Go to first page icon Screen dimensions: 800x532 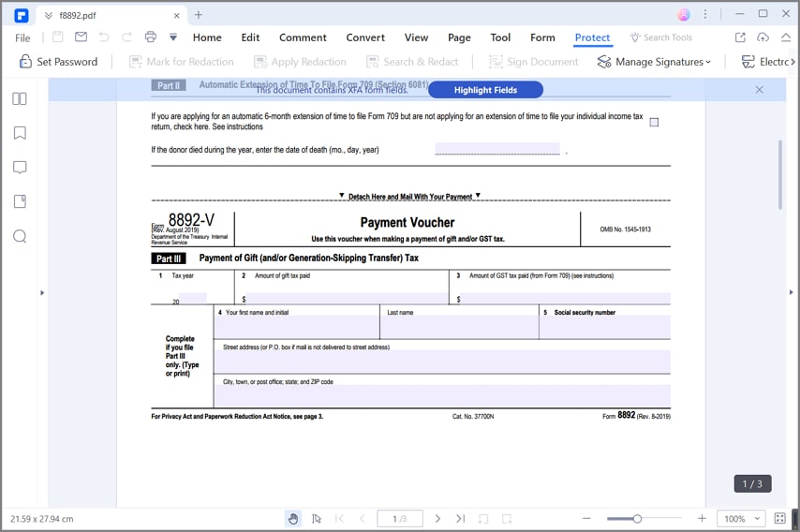[x=339, y=519]
